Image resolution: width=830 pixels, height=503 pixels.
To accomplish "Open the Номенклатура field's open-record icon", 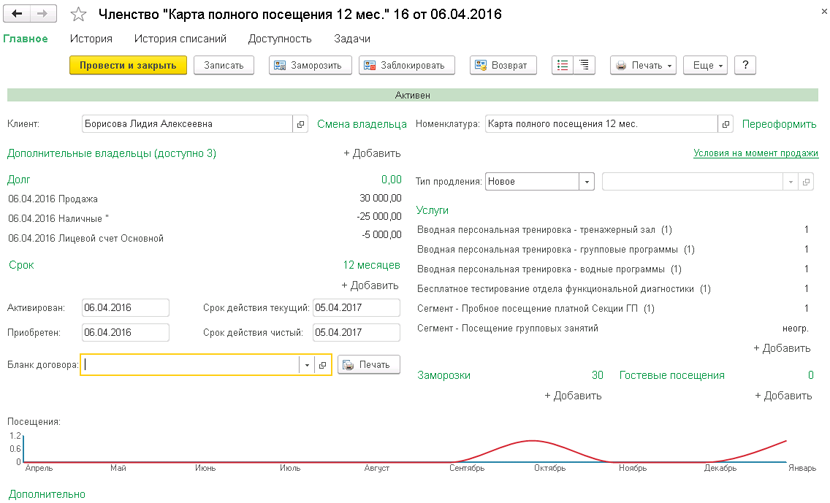I will (724, 124).
